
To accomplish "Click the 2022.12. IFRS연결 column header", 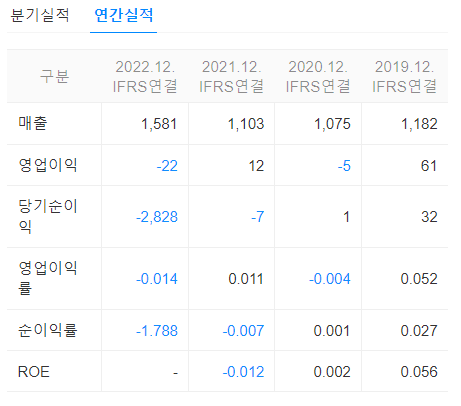I will (x=145, y=77).
